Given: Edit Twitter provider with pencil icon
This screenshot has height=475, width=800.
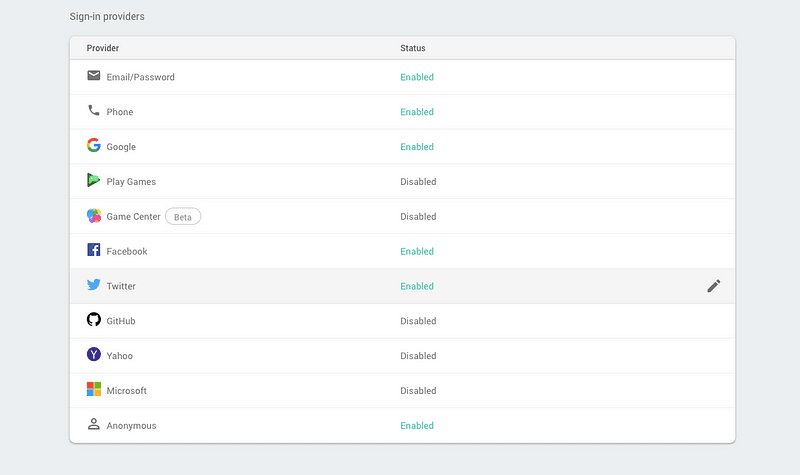Looking at the screenshot, I should 714,286.
